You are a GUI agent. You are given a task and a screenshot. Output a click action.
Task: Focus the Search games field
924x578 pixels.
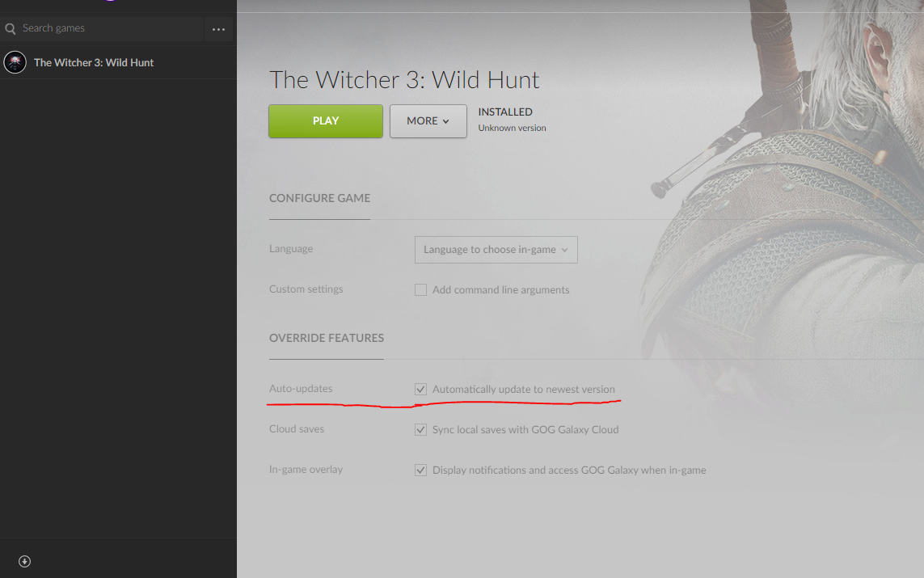pos(111,28)
